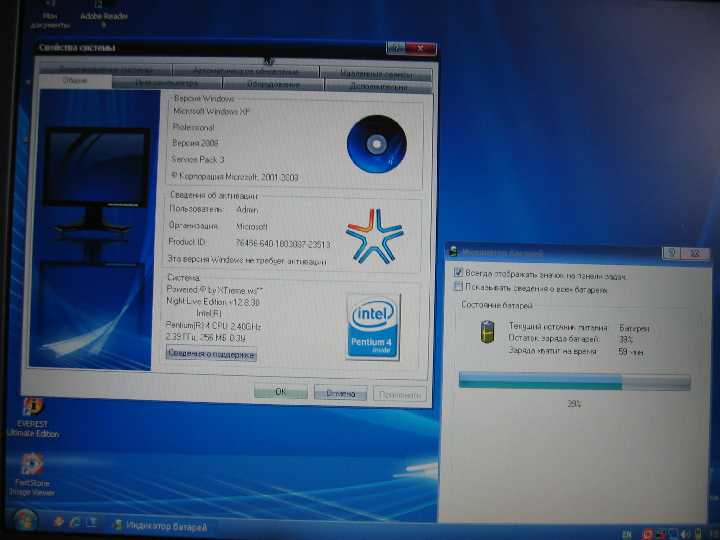Open 'Оборудование' tab

tap(274, 84)
